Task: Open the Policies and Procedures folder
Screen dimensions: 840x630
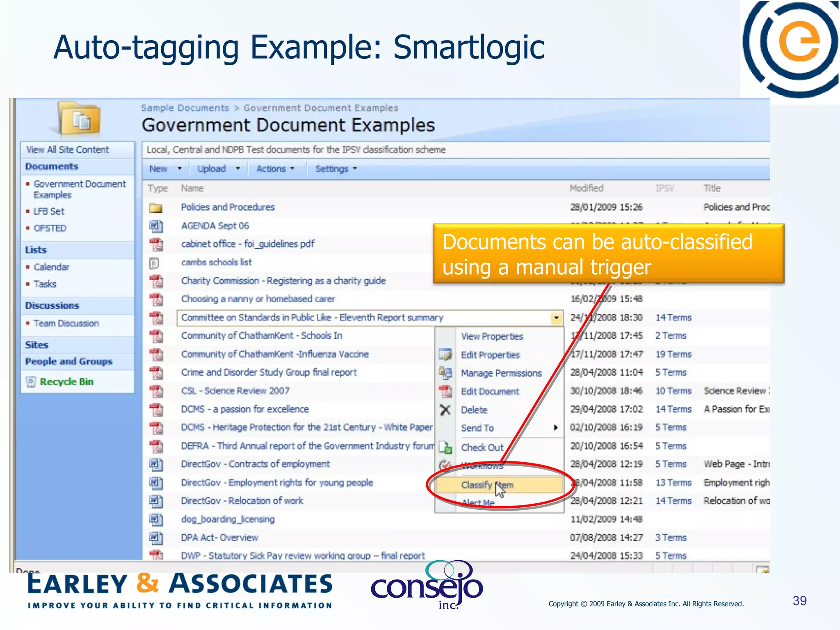Action: pos(228,208)
